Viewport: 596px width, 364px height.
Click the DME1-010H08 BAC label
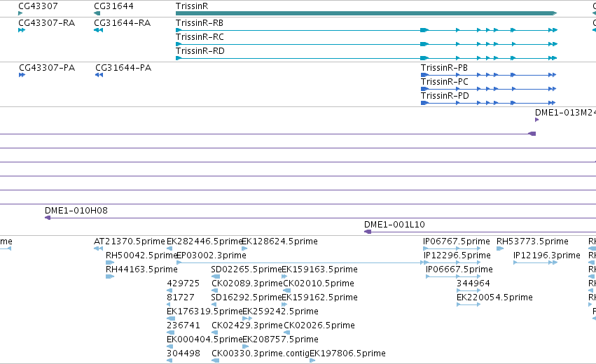pos(76,211)
